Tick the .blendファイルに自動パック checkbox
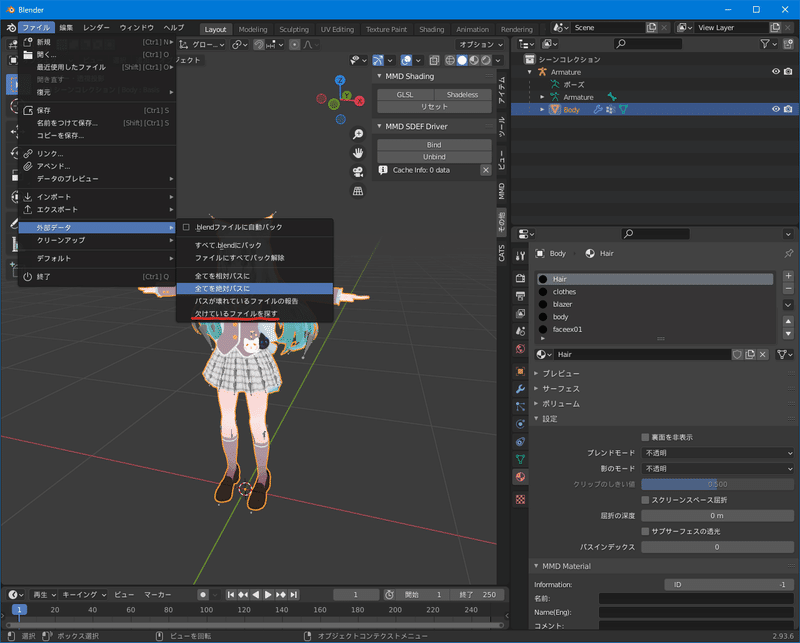800x643 pixels. click(186, 227)
